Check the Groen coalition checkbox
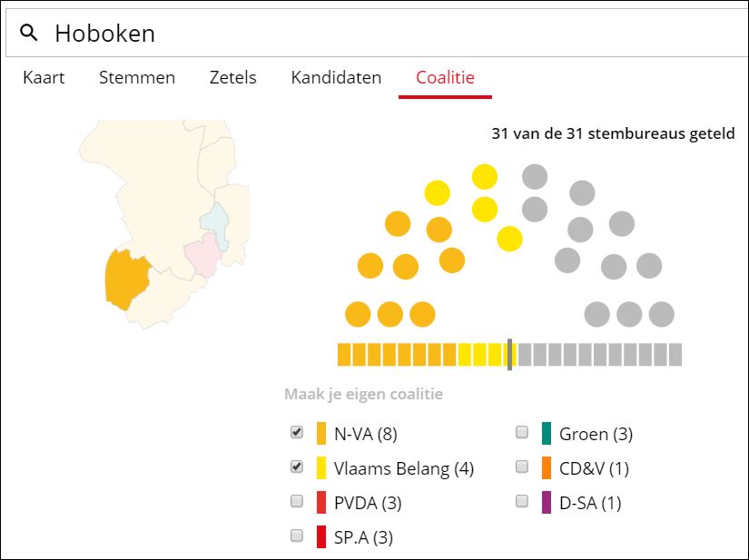The image size is (749, 560). pos(522,433)
